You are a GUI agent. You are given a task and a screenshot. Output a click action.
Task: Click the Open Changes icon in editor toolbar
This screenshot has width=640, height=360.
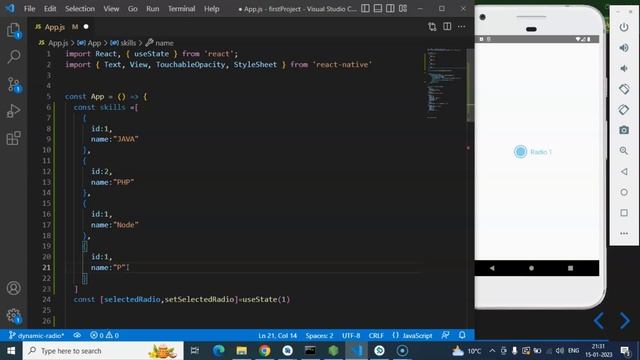(x=432, y=27)
